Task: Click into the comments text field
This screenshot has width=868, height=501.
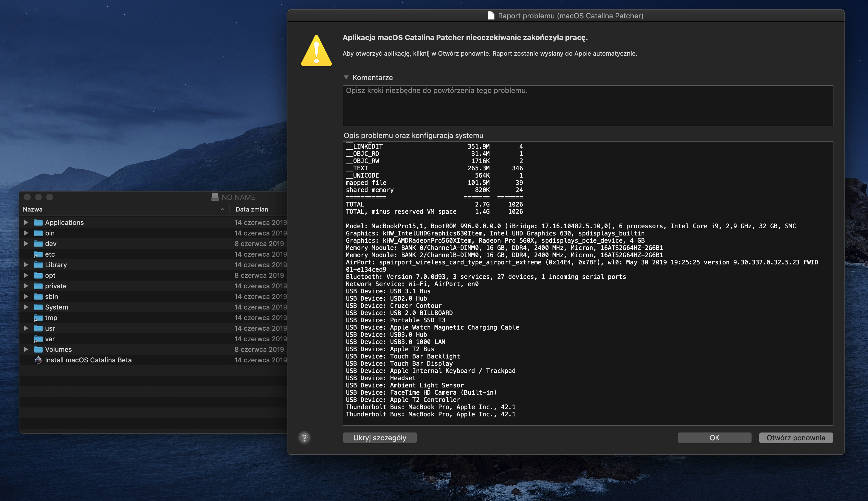Action: (587, 106)
